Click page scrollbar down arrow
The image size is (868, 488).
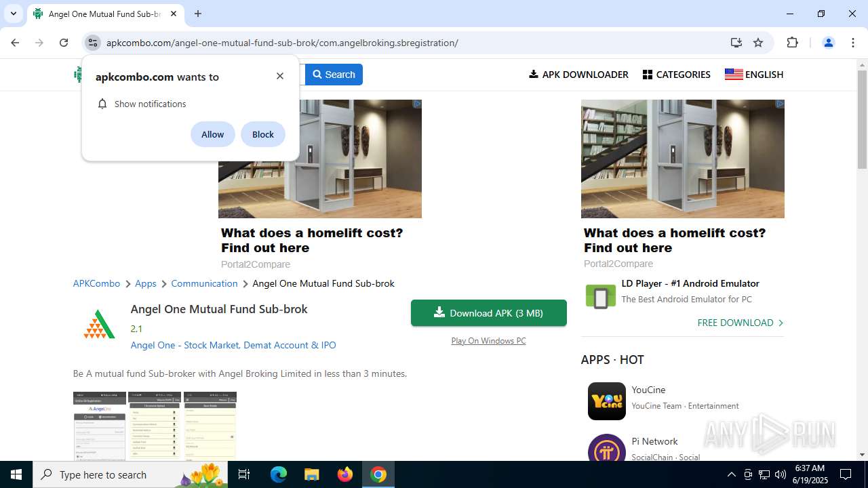click(863, 455)
